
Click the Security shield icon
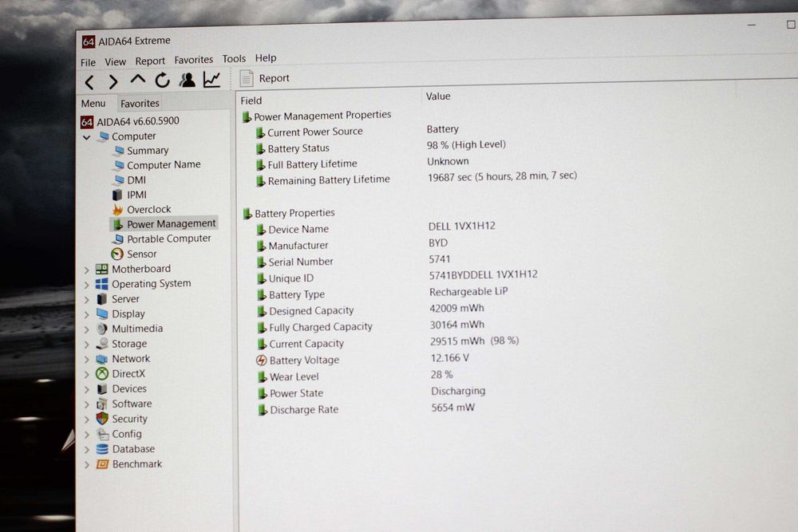(x=102, y=419)
